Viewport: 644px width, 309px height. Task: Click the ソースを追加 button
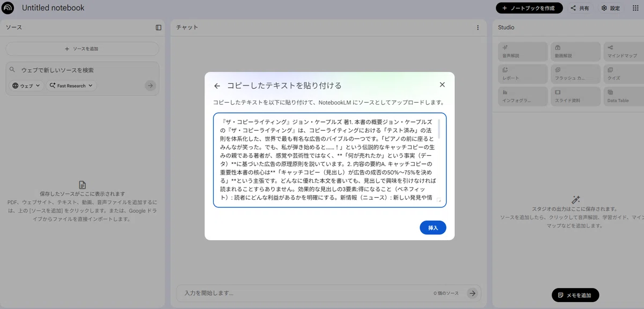pyautogui.click(x=82, y=49)
